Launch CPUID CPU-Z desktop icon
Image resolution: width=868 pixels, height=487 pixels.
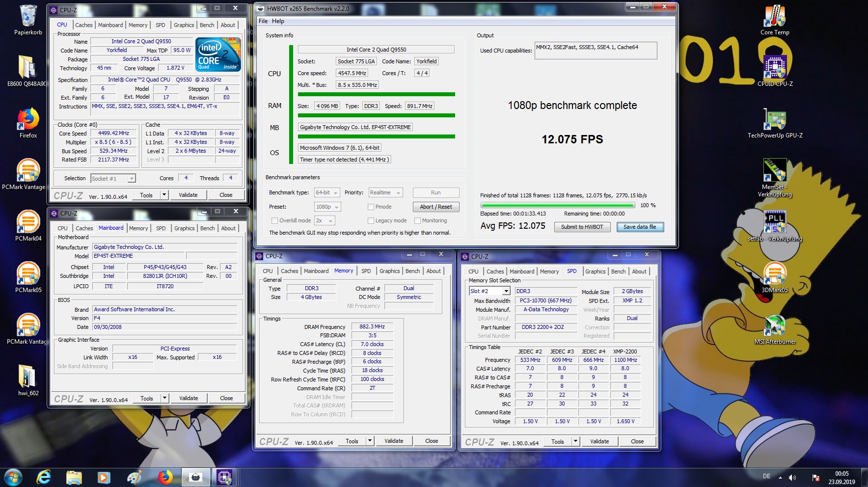coord(775,71)
